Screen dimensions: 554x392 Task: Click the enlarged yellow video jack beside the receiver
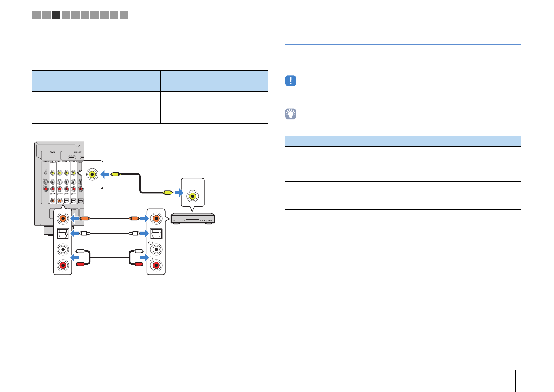tap(92, 175)
